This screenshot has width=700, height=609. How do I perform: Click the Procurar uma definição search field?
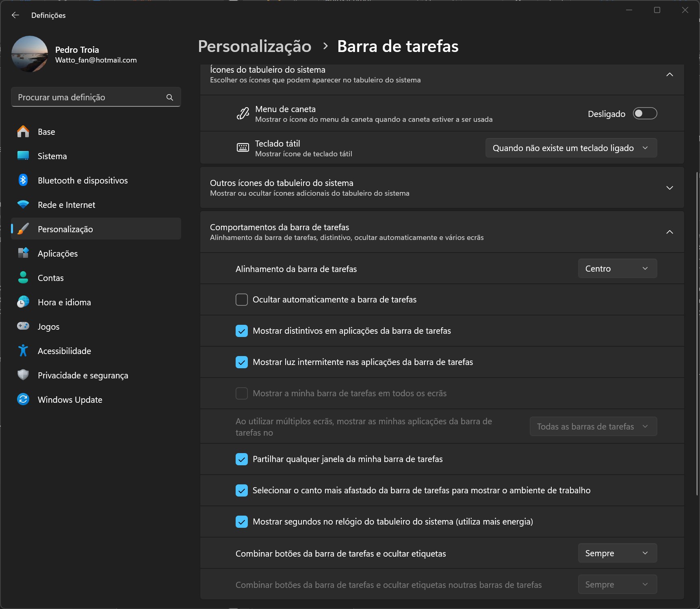(x=89, y=97)
